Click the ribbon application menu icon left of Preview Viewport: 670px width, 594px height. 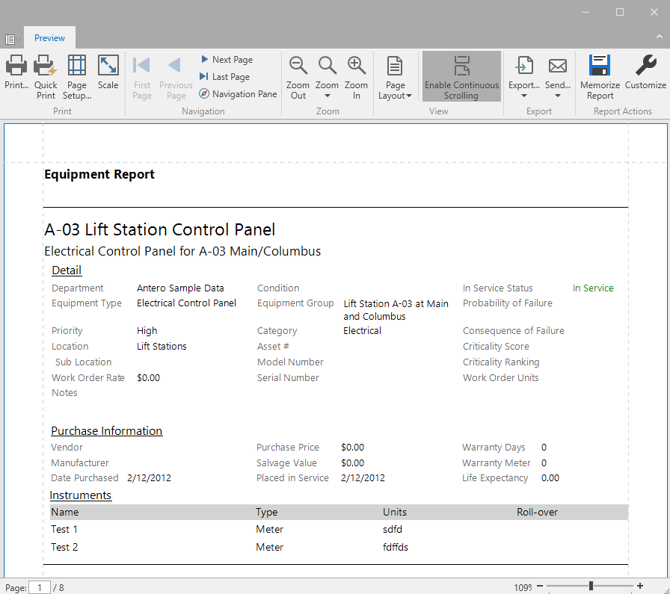(10, 39)
